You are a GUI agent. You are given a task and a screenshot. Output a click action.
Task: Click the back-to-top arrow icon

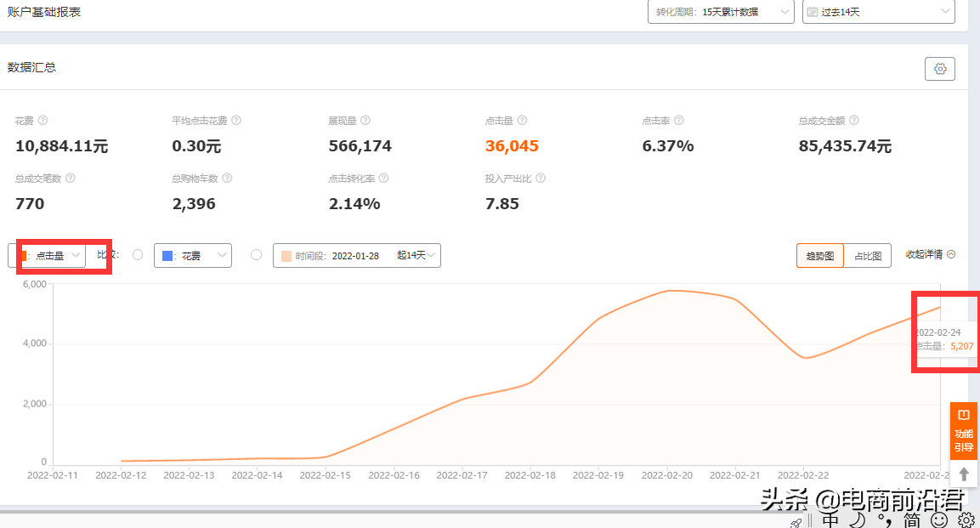pyautogui.click(x=964, y=474)
